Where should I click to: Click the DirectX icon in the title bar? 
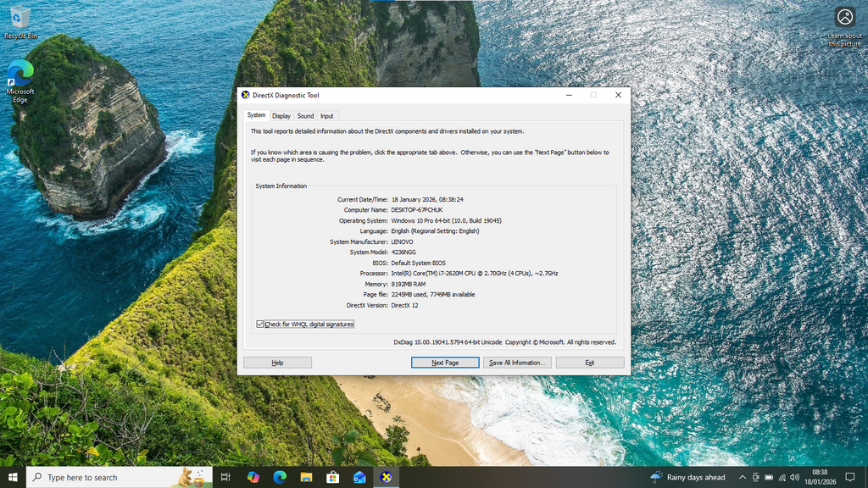tap(246, 96)
